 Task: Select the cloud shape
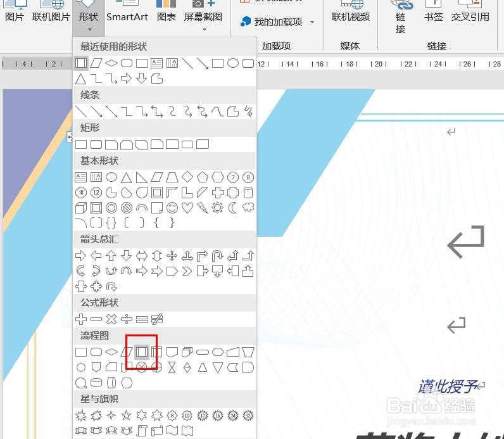click(x=248, y=208)
